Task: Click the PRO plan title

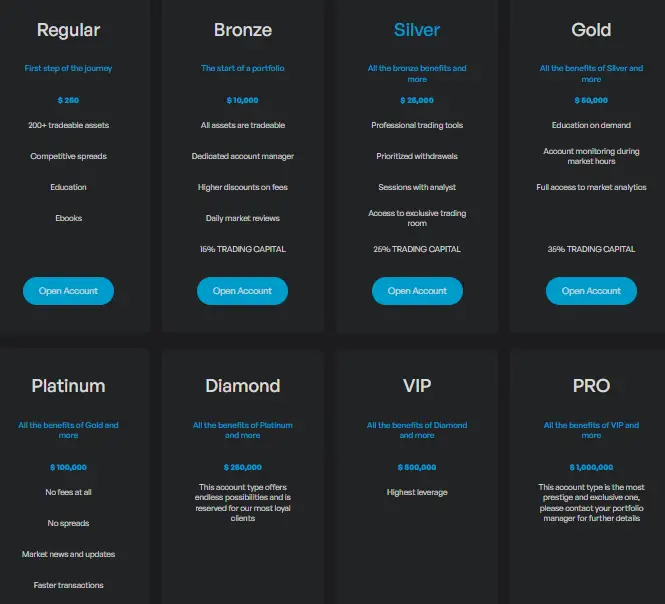Action: pos(591,386)
